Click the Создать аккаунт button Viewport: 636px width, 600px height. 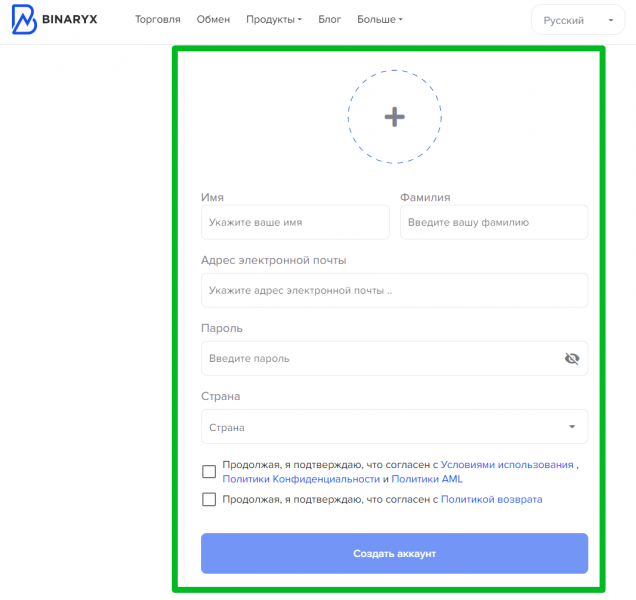click(x=394, y=553)
